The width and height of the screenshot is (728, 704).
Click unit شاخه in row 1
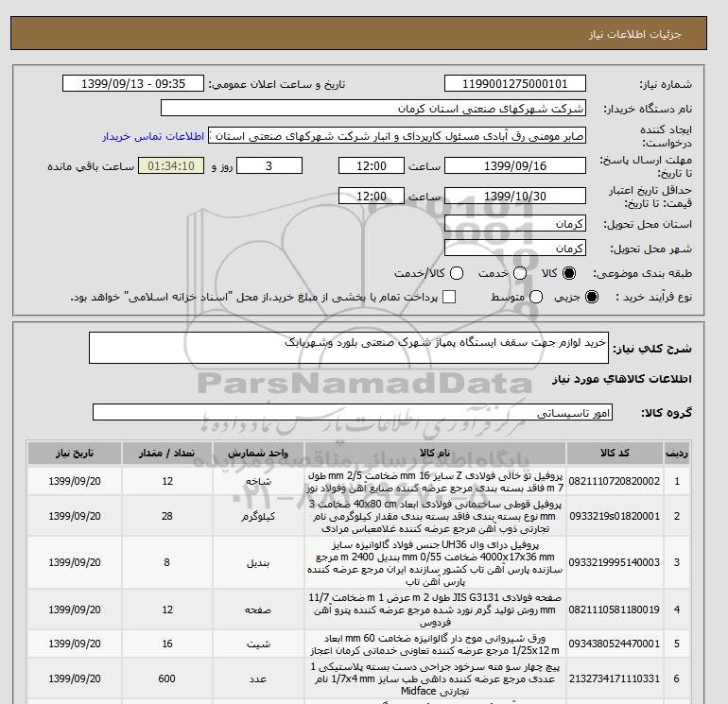pyautogui.click(x=258, y=481)
